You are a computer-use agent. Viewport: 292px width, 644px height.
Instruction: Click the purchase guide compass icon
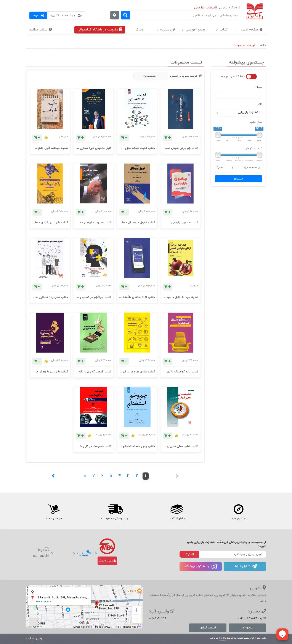[x=238, y=509]
